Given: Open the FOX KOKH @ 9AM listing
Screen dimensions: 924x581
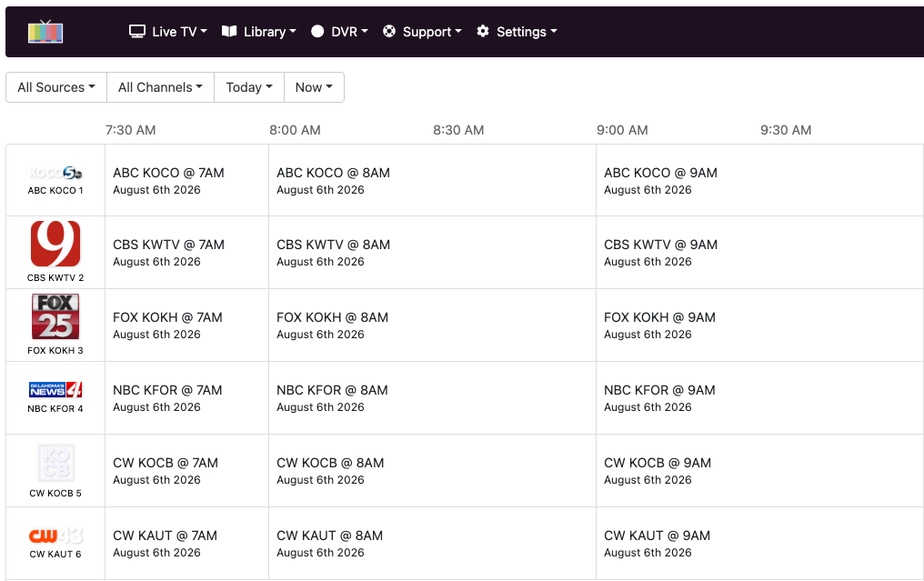Looking at the screenshot, I should tap(760, 326).
